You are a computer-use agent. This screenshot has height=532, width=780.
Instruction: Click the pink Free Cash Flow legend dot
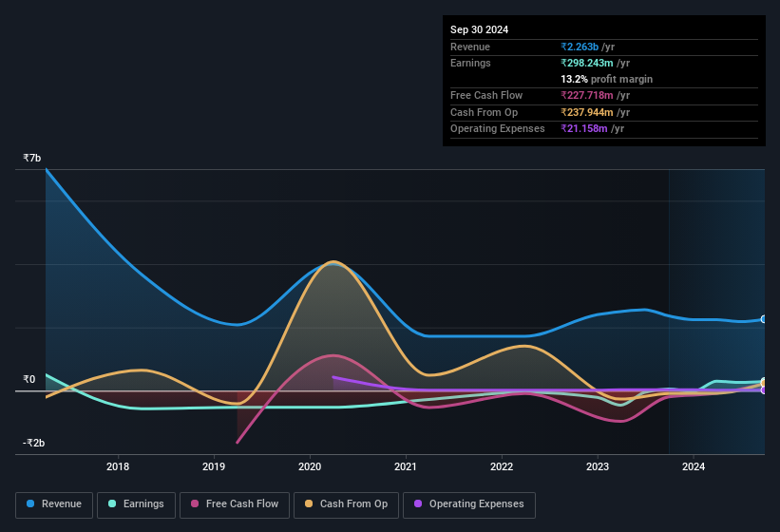[x=196, y=504]
